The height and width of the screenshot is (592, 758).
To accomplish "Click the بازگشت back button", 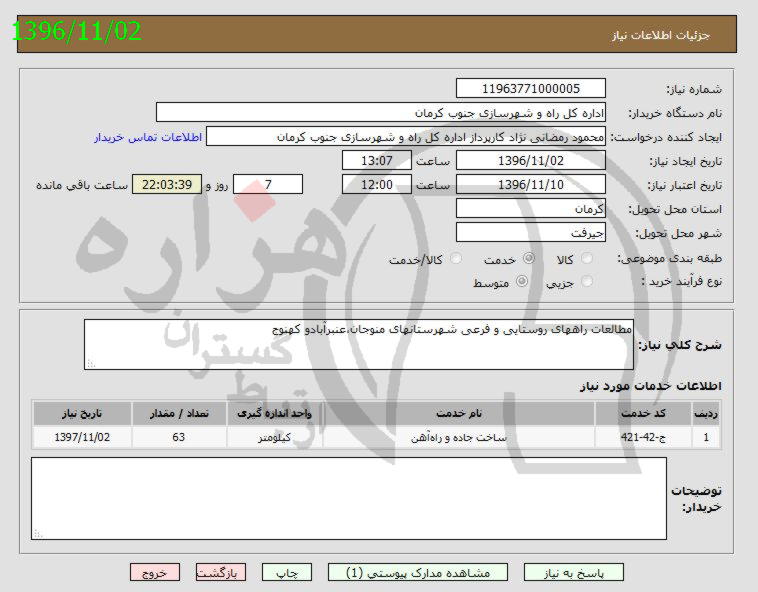I will click(221, 573).
